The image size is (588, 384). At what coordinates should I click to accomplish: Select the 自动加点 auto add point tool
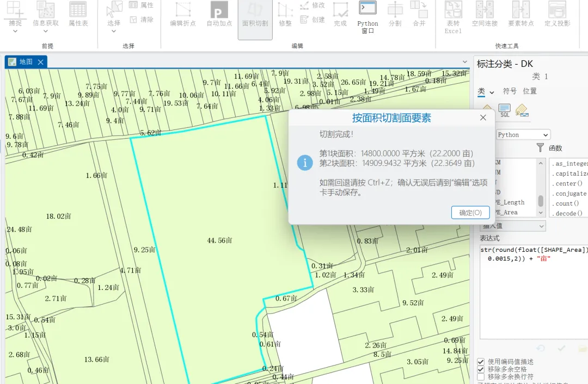(219, 14)
